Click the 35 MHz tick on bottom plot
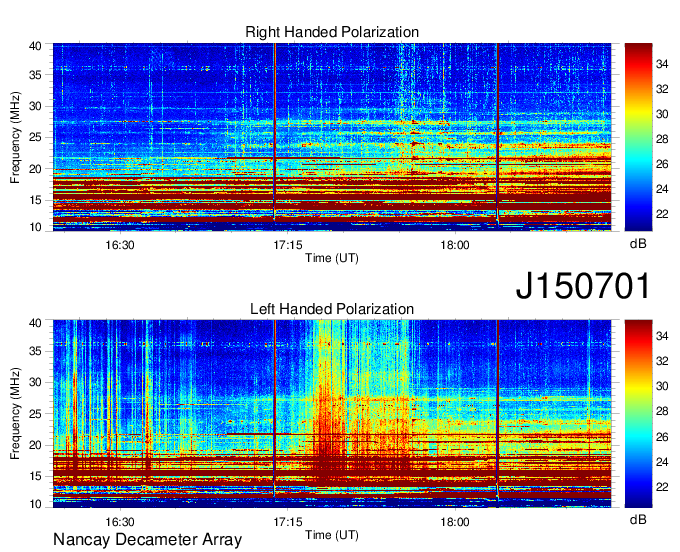The width and height of the screenshot is (680, 552). click(x=36, y=351)
